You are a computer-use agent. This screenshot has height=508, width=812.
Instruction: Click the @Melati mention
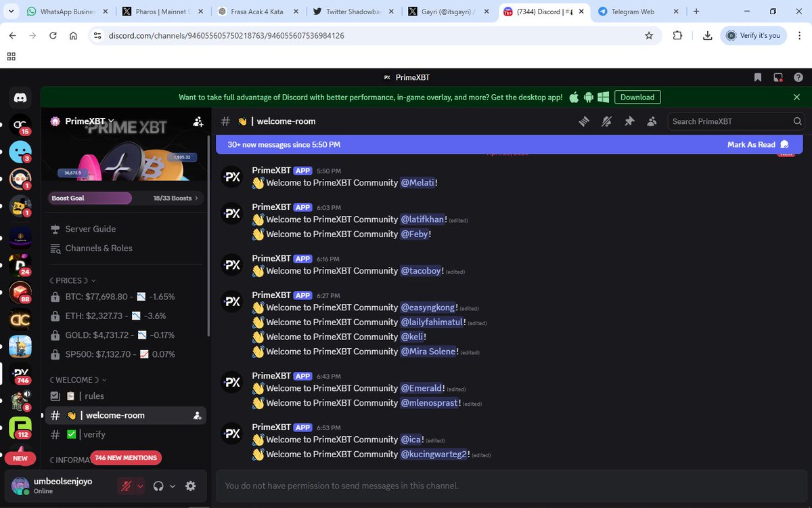pyautogui.click(x=418, y=183)
